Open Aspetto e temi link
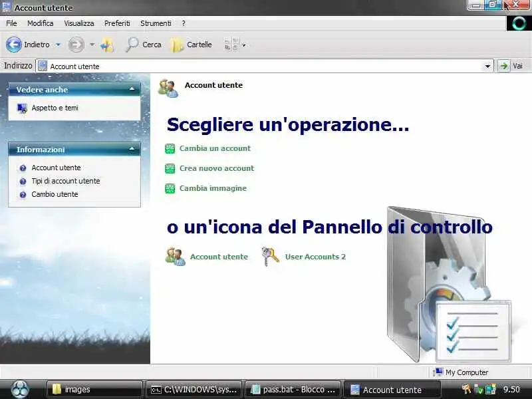 pos(55,108)
